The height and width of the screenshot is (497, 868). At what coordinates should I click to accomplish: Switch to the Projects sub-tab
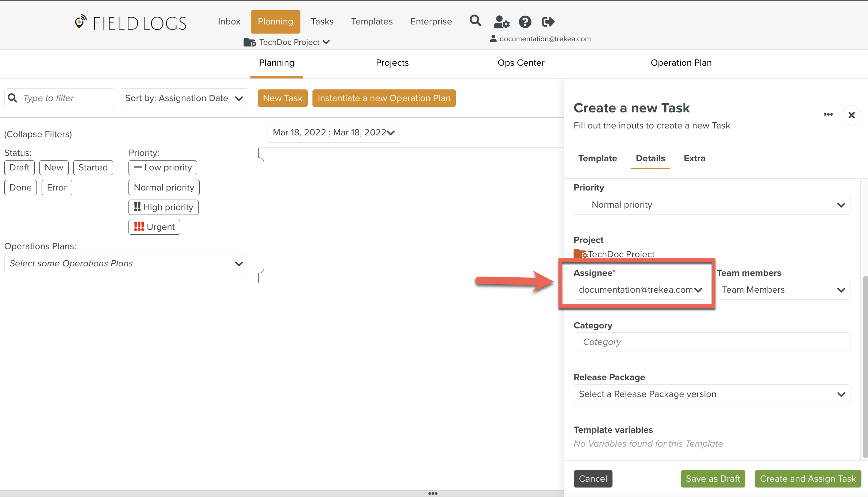click(x=392, y=63)
